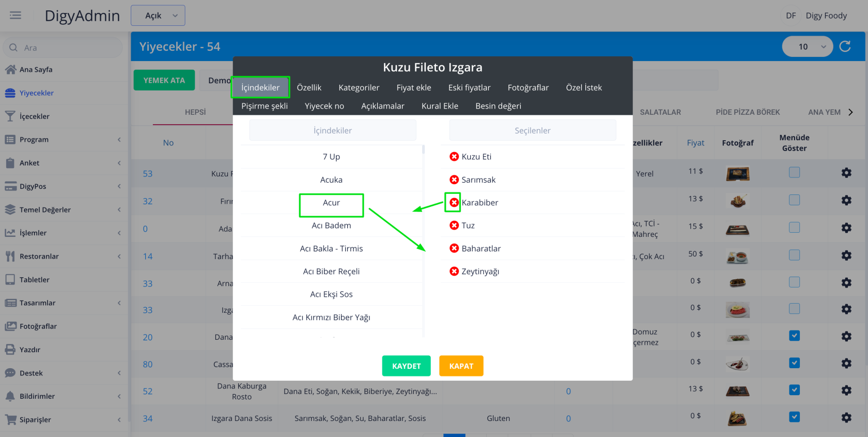Open the page size dropdown showing 10
Screen dimensions: 868x437
click(807, 47)
